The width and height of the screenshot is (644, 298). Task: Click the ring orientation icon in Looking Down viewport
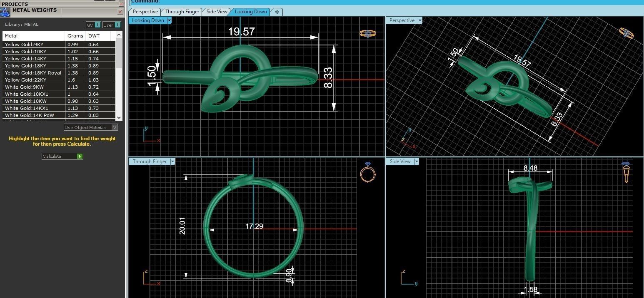pos(367,34)
